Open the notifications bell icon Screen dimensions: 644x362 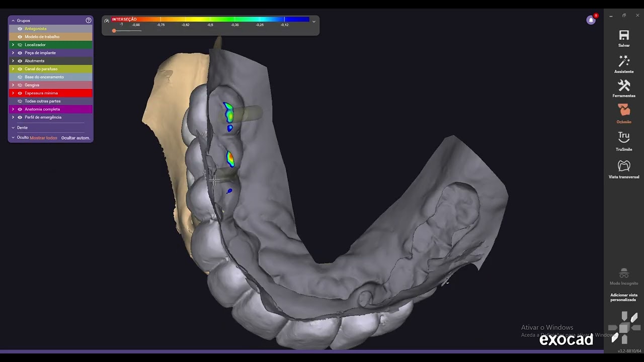tap(591, 20)
